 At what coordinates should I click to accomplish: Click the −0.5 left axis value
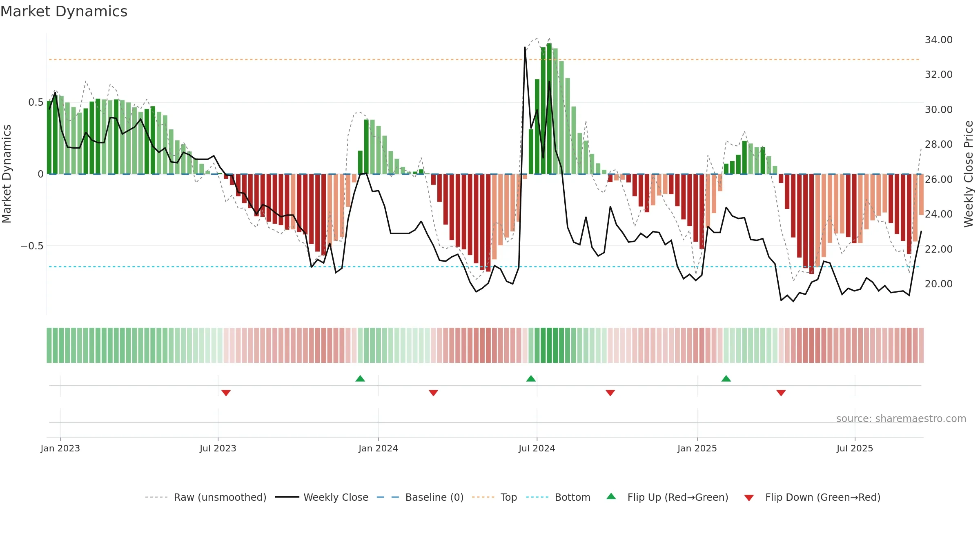(32, 246)
